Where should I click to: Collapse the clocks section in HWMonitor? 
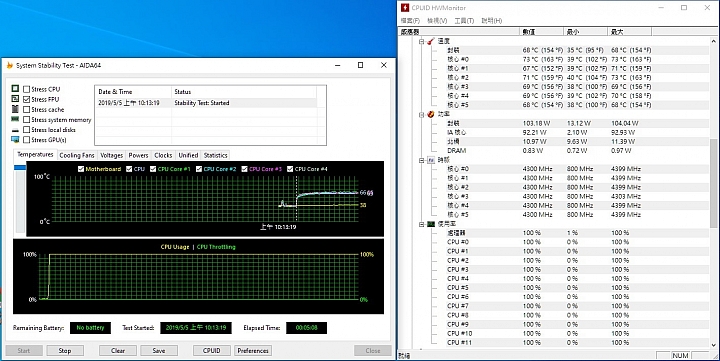tap(422, 160)
